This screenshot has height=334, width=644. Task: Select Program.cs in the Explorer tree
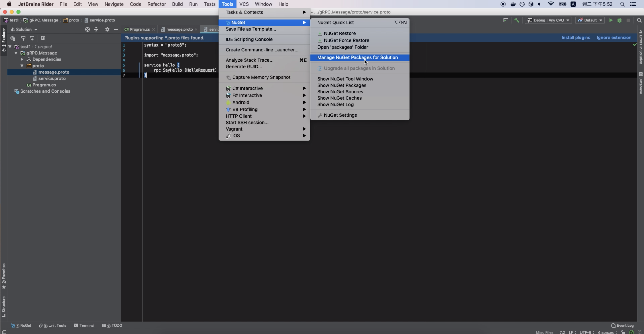(42, 85)
